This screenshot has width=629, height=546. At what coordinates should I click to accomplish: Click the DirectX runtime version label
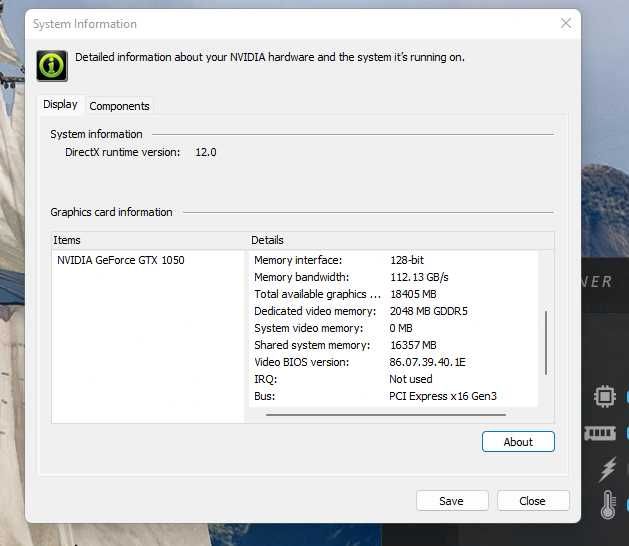pos(123,152)
